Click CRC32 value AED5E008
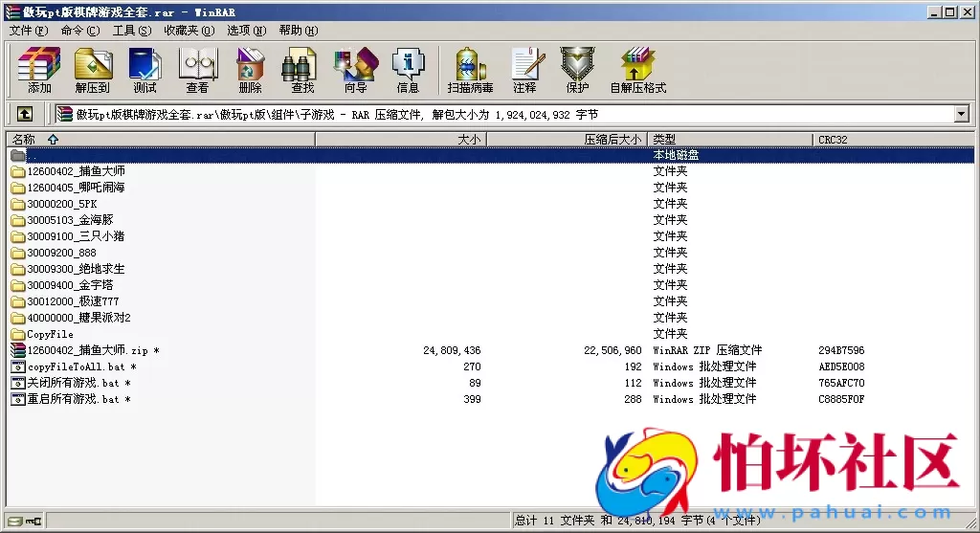The image size is (980, 533). (x=841, y=366)
